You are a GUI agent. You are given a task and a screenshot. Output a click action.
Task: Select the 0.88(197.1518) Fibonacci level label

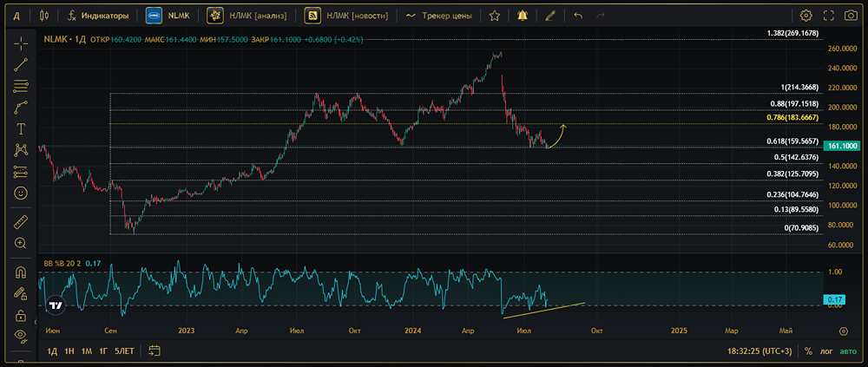(x=794, y=104)
